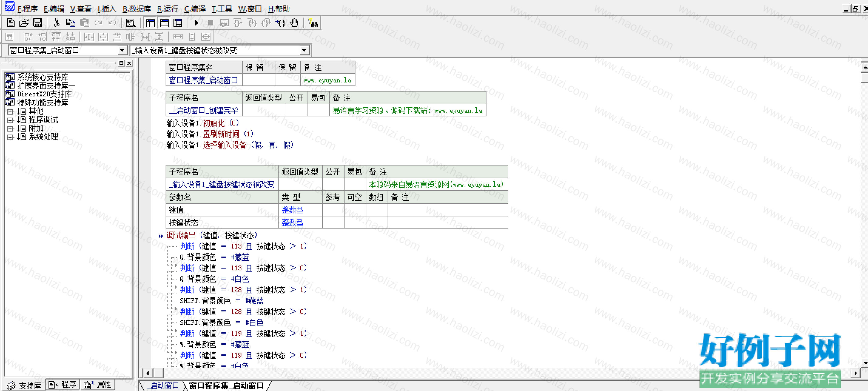This screenshot has height=391, width=868.
Task: Create a new program file
Action: pyautogui.click(x=10, y=23)
